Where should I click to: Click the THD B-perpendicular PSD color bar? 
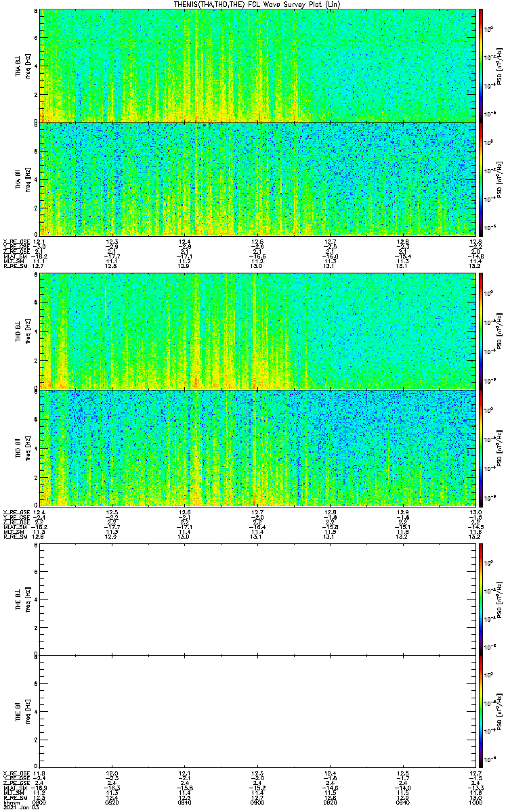(481, 331)
